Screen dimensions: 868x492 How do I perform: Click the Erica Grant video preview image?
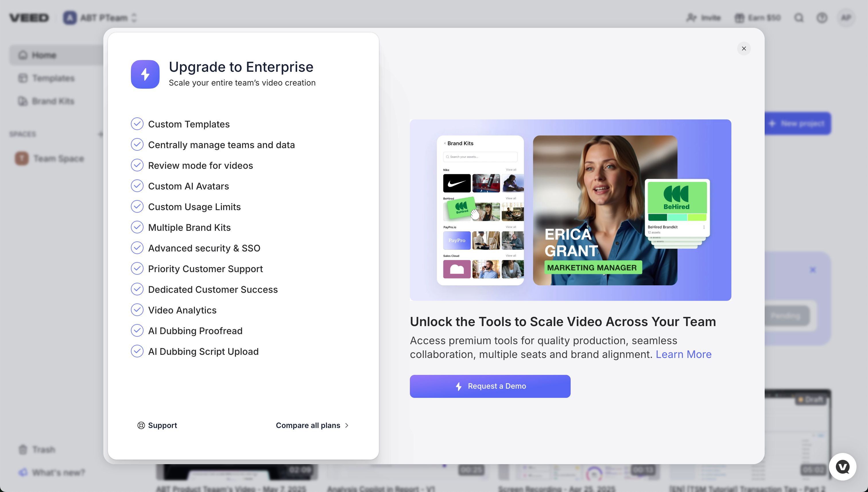[605, 210]
